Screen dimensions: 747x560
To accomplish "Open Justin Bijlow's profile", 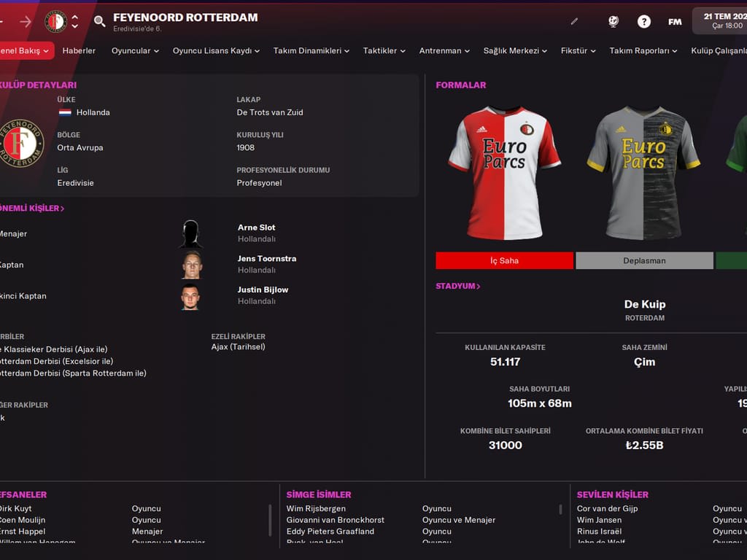I will (x=263, y=289).
